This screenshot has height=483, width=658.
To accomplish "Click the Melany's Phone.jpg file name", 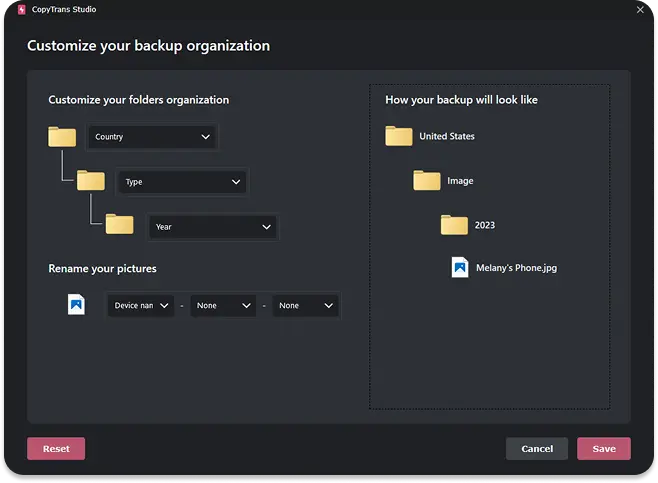I will [x=517, y=268].
